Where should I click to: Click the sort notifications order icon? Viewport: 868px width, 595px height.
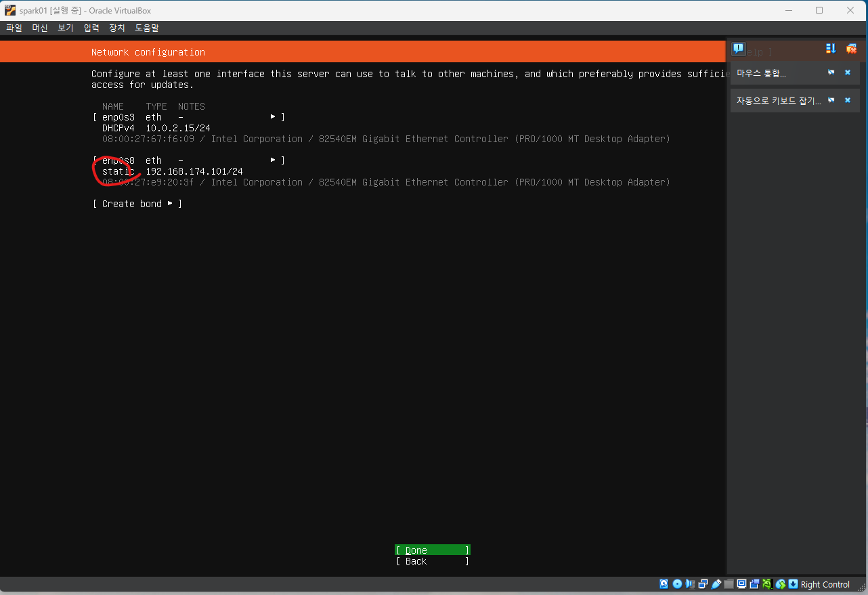(831, 49)
